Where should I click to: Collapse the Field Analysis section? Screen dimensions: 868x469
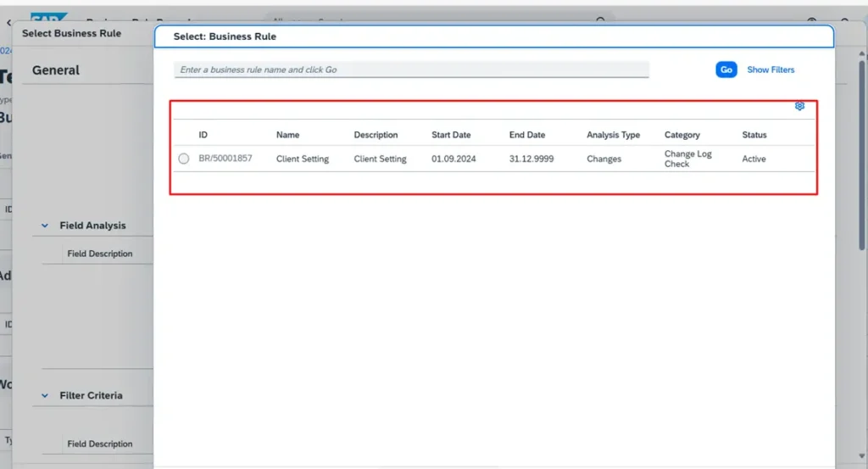pos(46,226)
